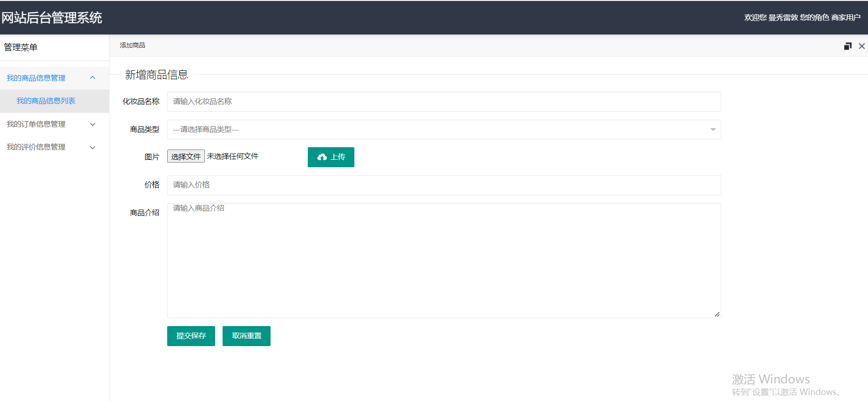868x402 pixels.
Task: Click the 我的商品信息管理 menu label
Action: click(x=36, y=78)
